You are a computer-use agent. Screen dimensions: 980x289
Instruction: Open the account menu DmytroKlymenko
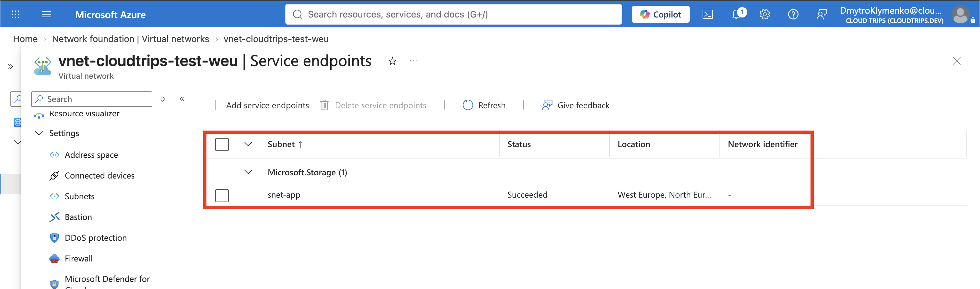coord(891,15)
